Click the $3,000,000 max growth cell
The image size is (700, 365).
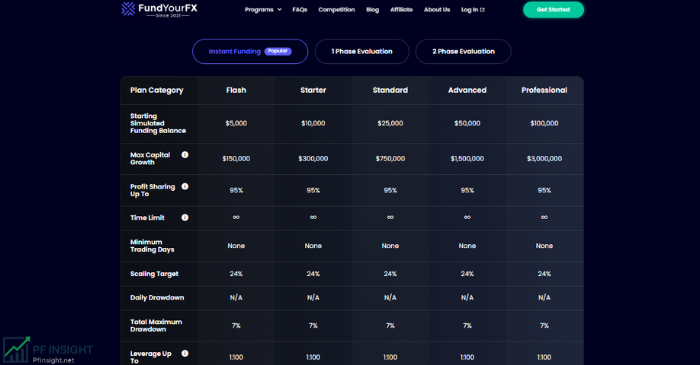pyautogui.click(x=544, y=158)
